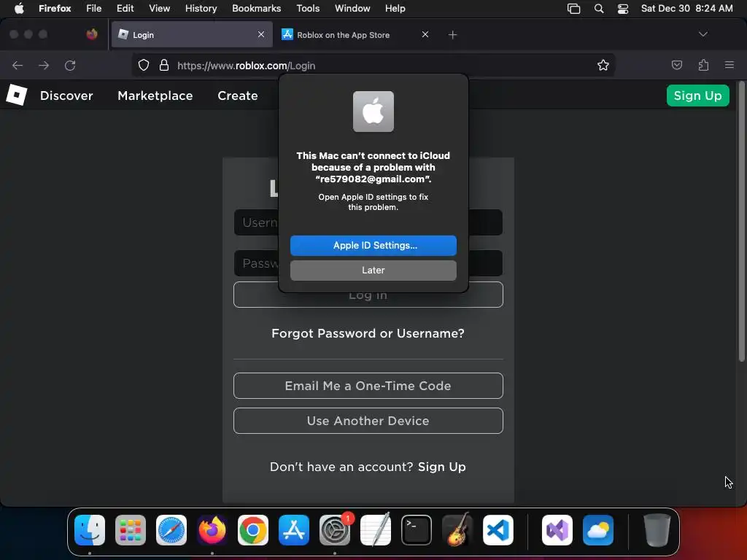Open the Edit menu
The image size is (747, 560).
pyautogui.click(x=125, y=8)
